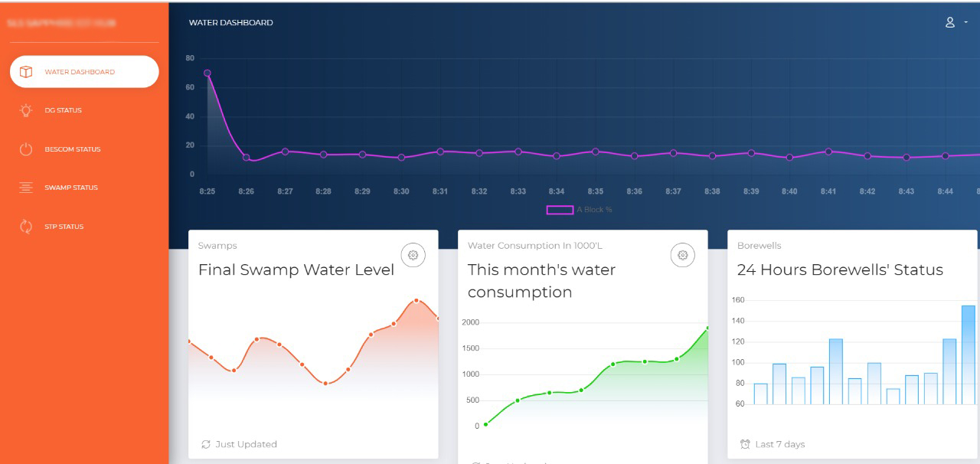
Task: Open DG Status menu item
Action: (x=63, y=110)
